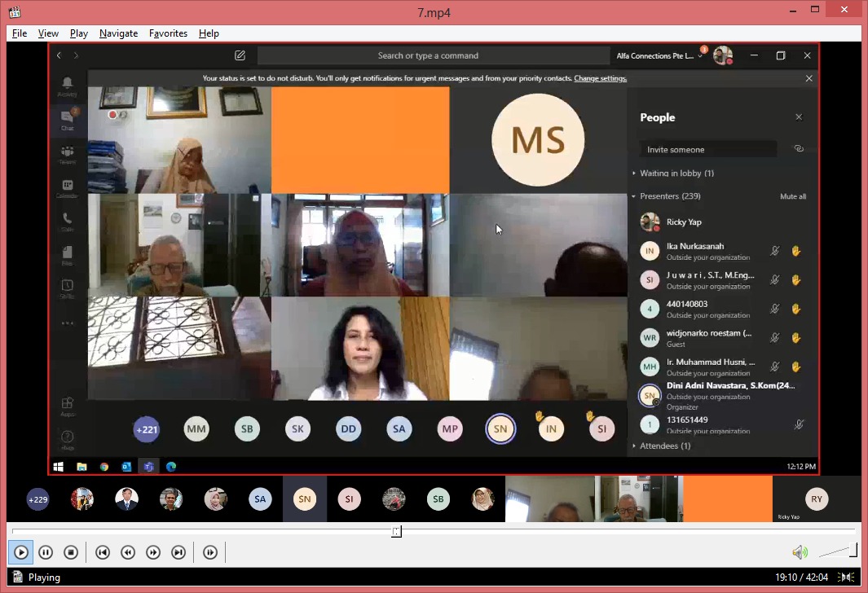Open the Favorites menu
This screenshot has width=868, height=593.
tap(168, 33)
